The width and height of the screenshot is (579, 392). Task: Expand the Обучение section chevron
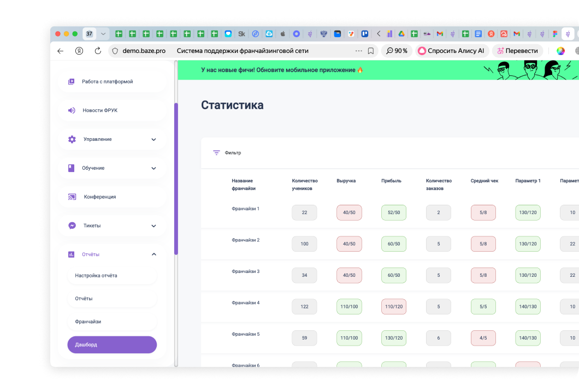[153, 168]
